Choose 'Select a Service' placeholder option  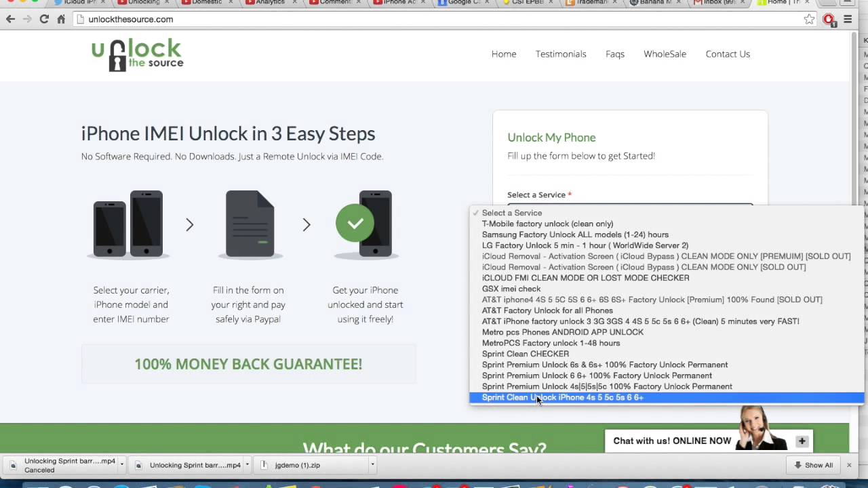coord(667,213)
